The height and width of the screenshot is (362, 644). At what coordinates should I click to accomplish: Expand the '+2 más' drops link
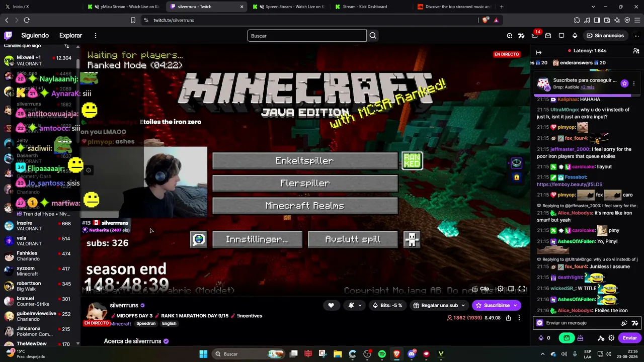(587, 87)
